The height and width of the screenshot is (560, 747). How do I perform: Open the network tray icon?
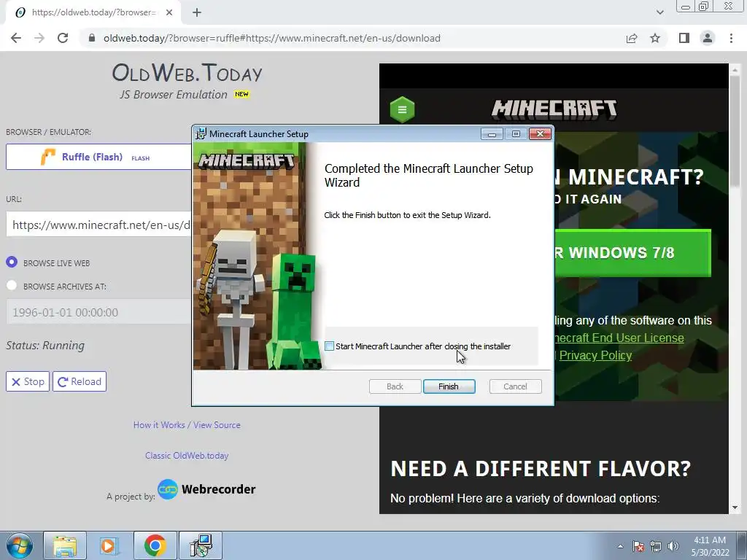coord(656,546)
